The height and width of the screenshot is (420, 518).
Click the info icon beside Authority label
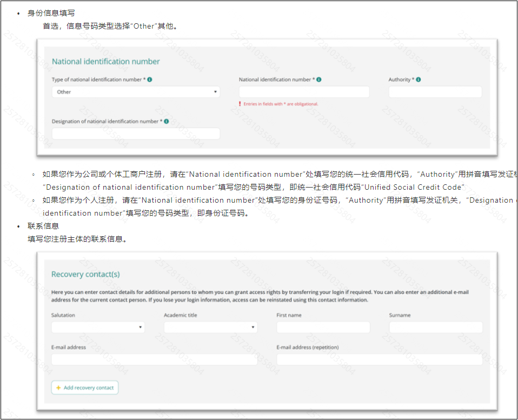tap(419, 79)
